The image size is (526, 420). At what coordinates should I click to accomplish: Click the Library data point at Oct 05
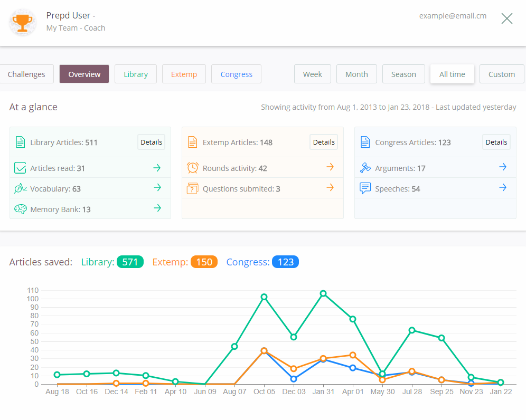click(264, 297)
